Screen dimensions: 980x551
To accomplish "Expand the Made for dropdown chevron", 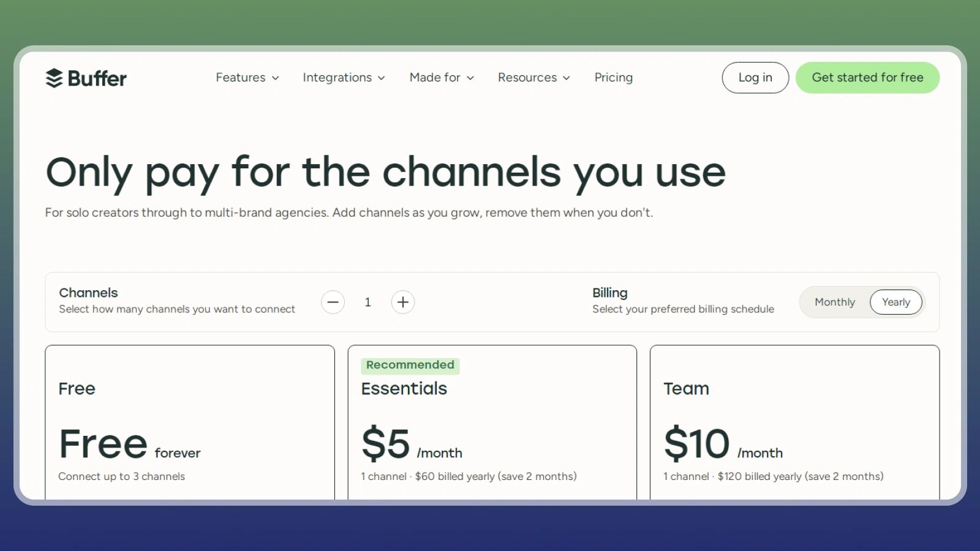I will tap(470, 78).
